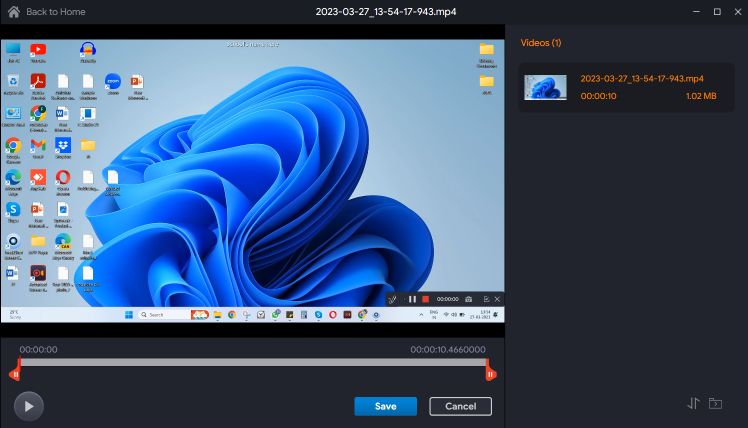Click the gray trim timeline bar
Screen dimensions: 748x428
point(250,363)
